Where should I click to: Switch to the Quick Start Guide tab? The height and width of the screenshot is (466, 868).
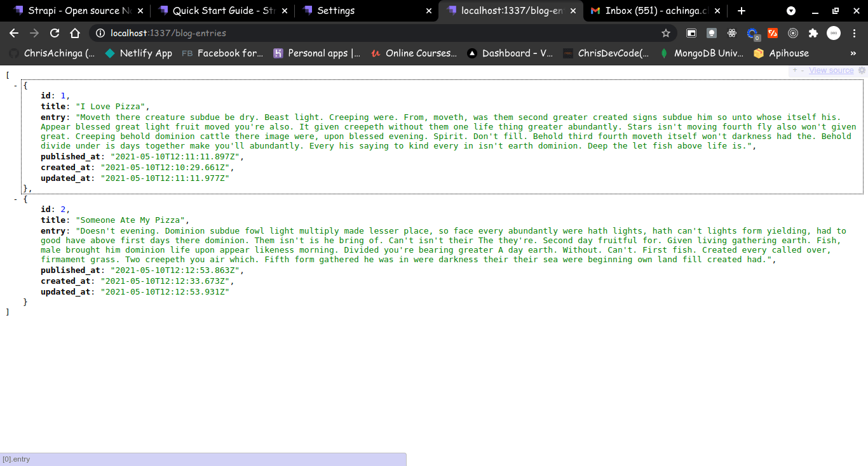click(222, 11)
